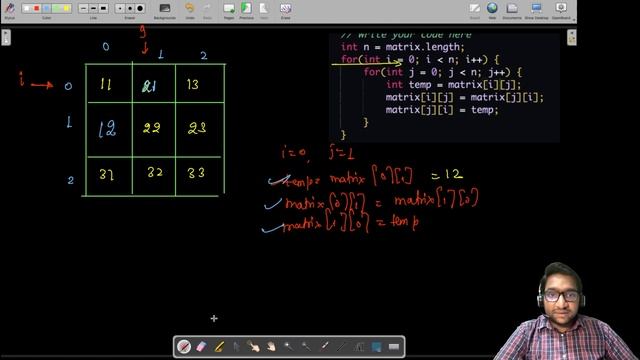
Task: Show the virtual keyboard
Action: coord(394,347)
